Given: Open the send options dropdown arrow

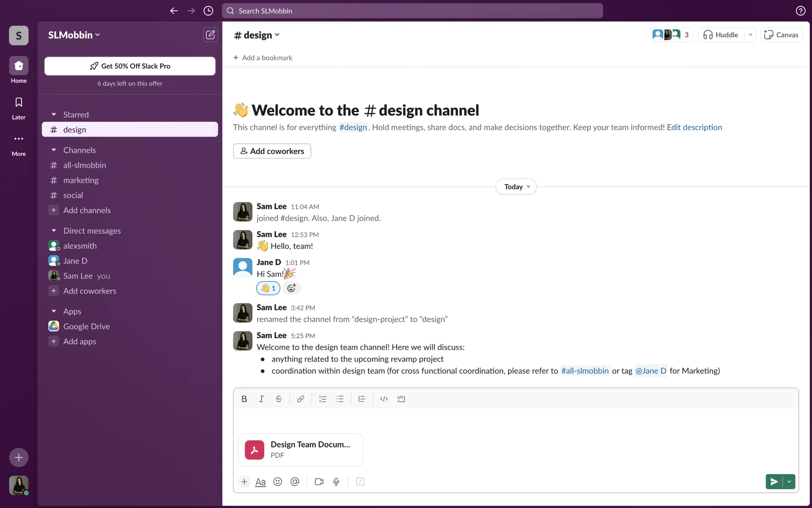Looking at the screenshot, I should pos(789,482).
